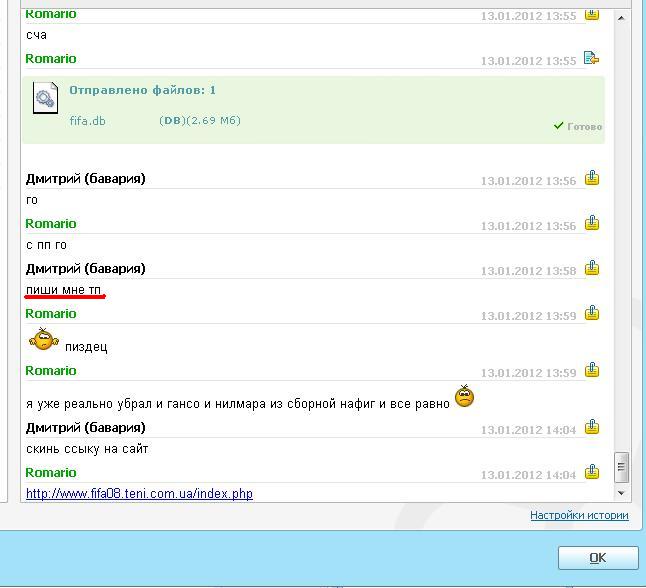The image size is (646, 588).
Task: Click the message icon beside 14:04 for 'скинь ссыку на сайт'
Action: [592, 427]
